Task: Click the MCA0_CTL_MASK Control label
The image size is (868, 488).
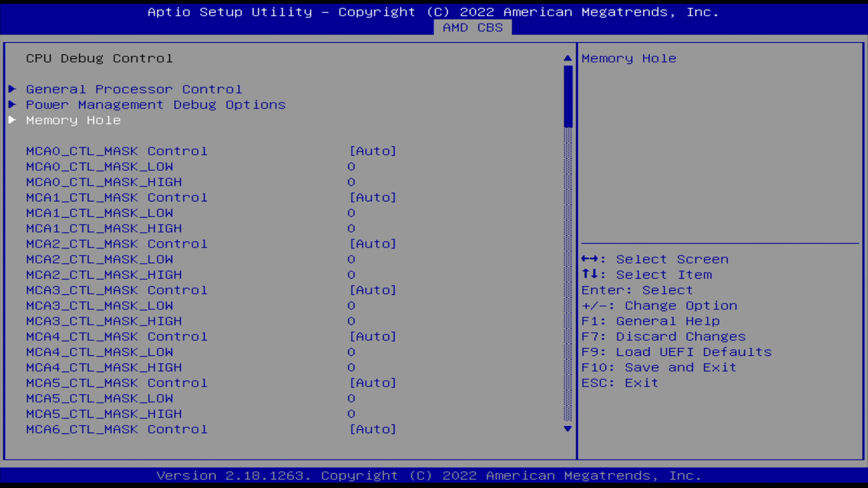Action: (117, 151)
